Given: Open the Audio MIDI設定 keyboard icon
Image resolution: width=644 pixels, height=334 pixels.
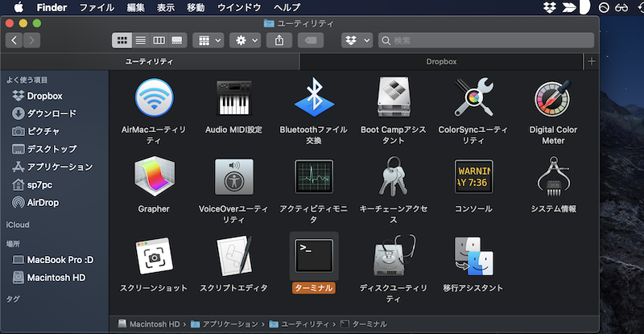Looking at the screenshot, I should [233, 98].
